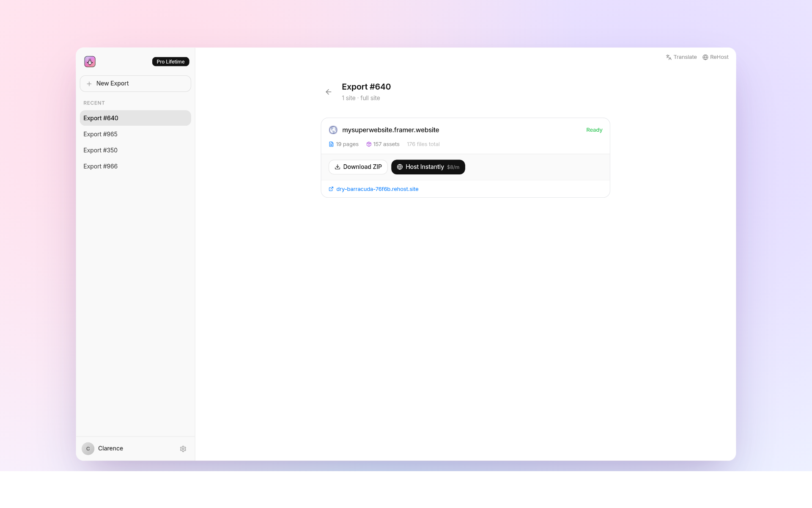Viewport: 812px width, 508px height.
Task: Select Export #965 from recent exports
Action: tap(100, 134)
